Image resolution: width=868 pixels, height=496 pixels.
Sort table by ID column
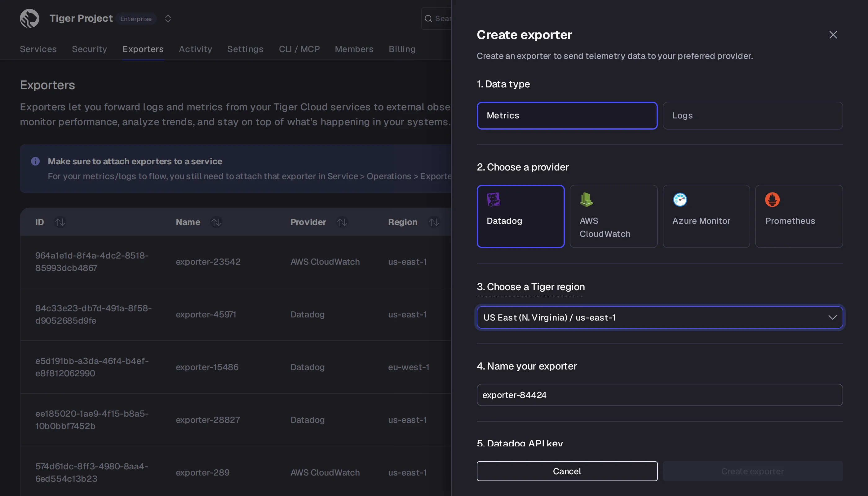pos(60,222)
